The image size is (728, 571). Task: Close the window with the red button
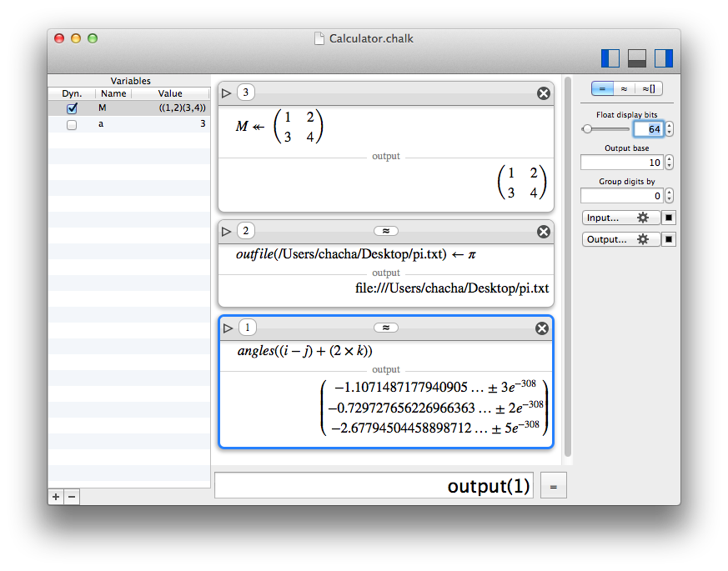59,38
